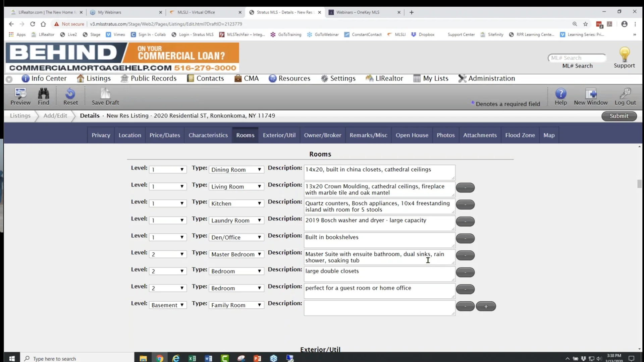Screen dimensions: 644x362
Task: Switch to the Owner/Broker tab
Action: click(322, 135)
